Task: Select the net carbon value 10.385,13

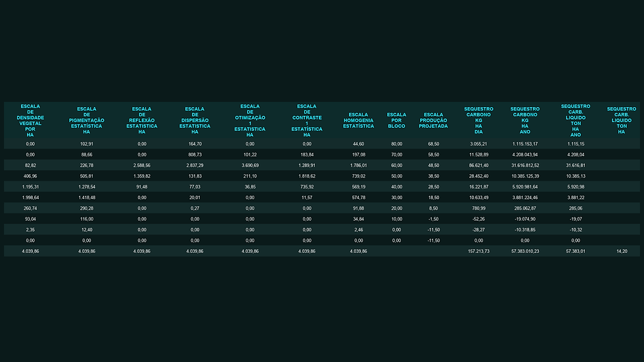Action: [x=576, y=176]
